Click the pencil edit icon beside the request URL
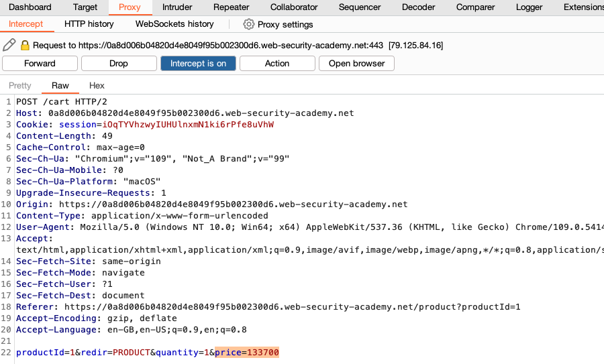 pyautogui.click(x=9, y=45)
